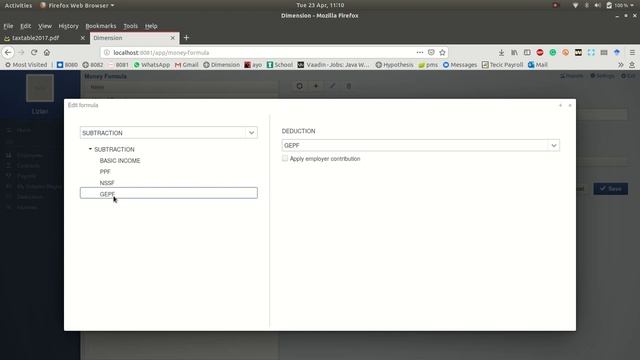
Task: Open the Edit menu
Action: (x=25, y=26)
